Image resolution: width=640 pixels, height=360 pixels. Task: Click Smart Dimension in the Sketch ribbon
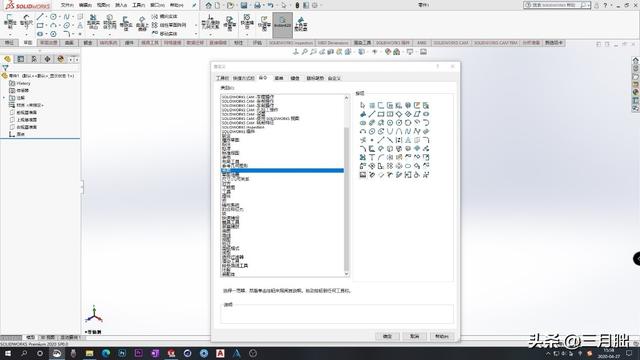click(x=26, y=22)
